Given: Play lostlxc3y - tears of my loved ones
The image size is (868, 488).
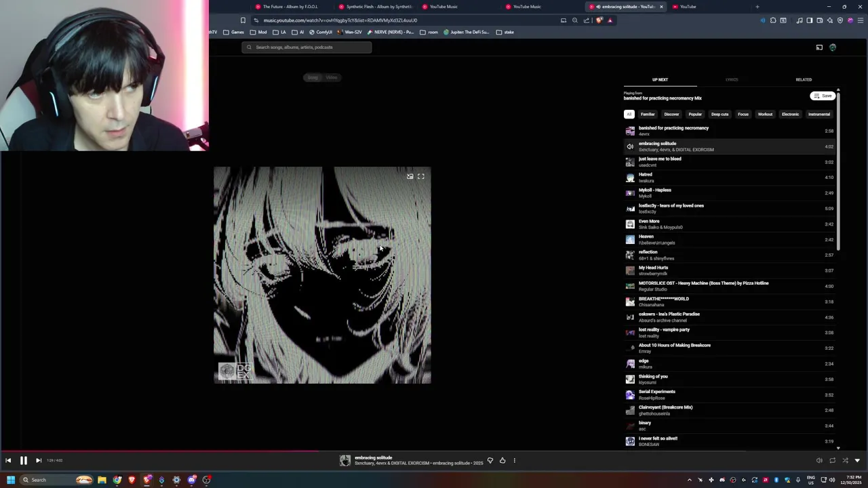Looking at the screenshot, I should [729, 209].
